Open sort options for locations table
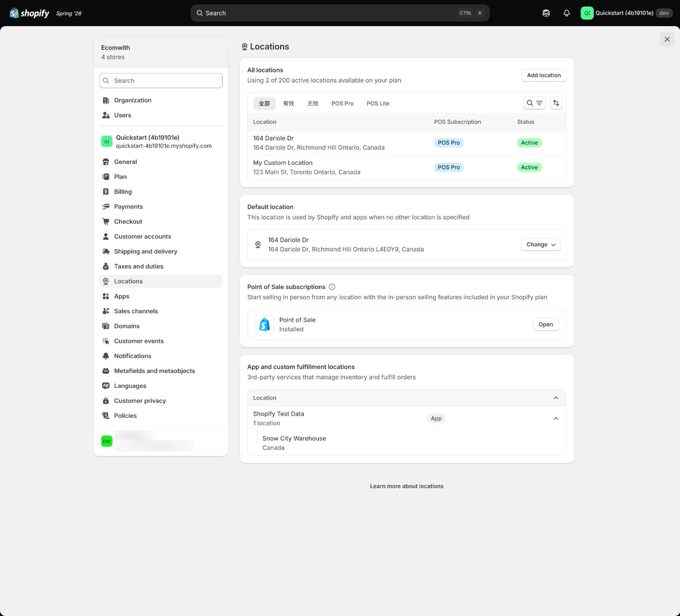Viewport: 680px width, 616px height. coord(556,103)
